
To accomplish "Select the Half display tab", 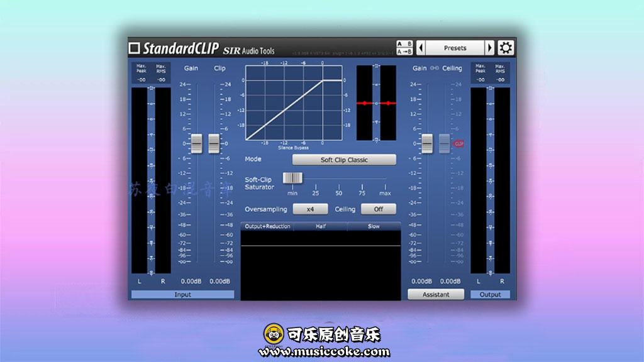I will tap(321, 226).
